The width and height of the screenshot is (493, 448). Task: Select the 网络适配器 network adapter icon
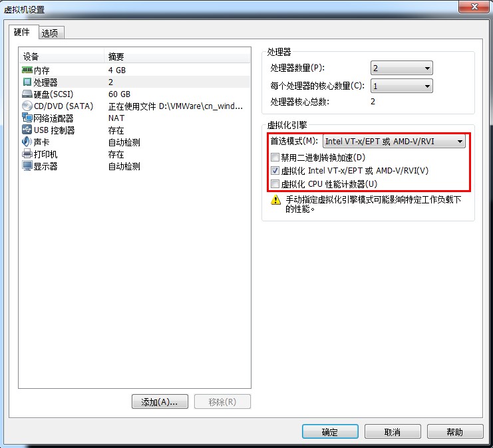tap(27, 118)
